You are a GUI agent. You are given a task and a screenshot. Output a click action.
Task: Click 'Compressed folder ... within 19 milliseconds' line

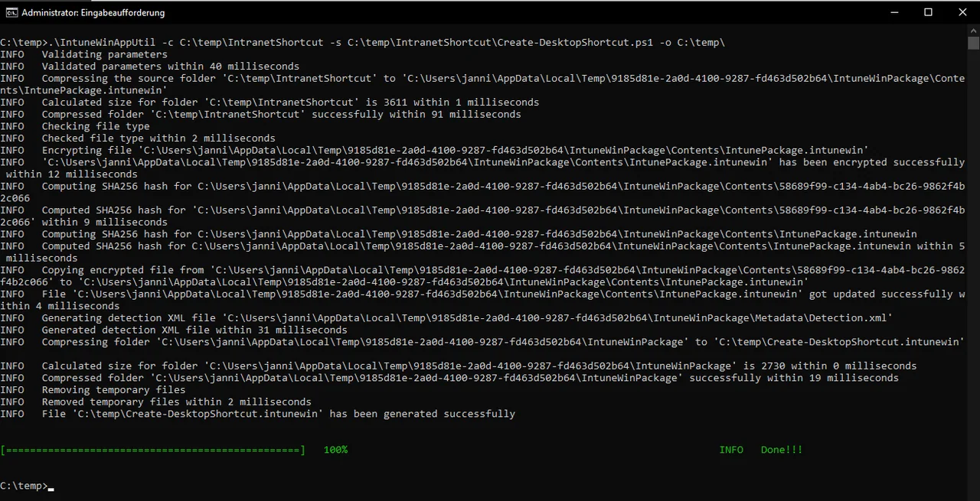449,378
